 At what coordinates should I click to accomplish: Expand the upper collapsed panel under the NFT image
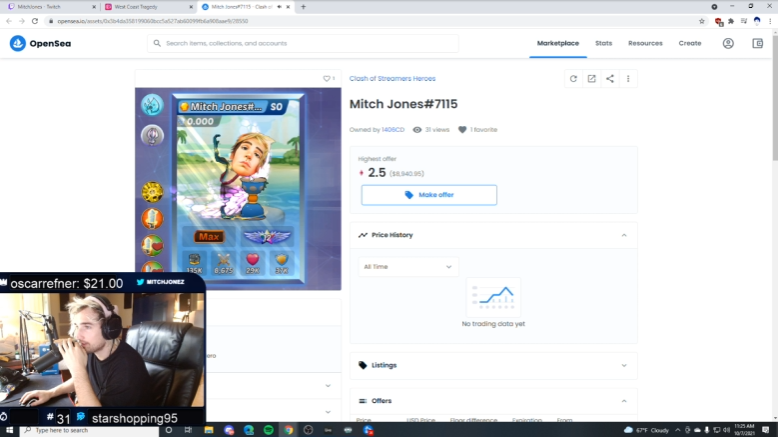point(328,385)
